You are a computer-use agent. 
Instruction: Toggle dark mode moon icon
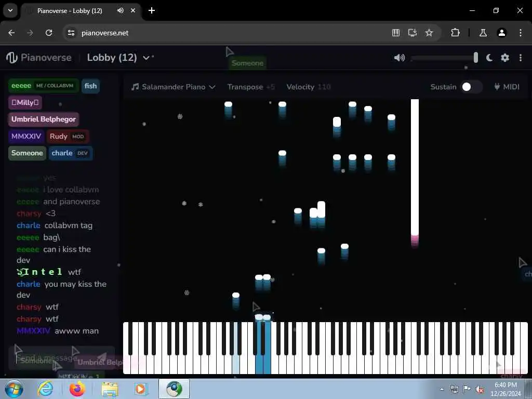pyautogui.click(x=489, y=58)
